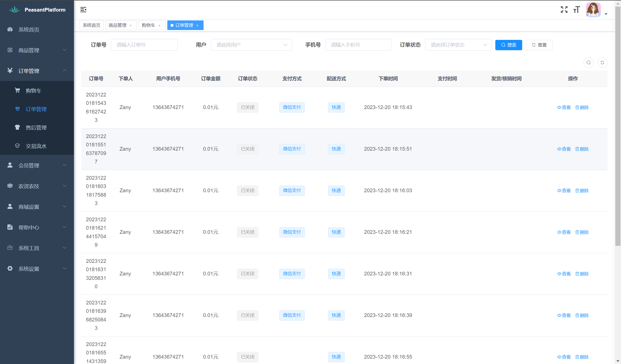Open the font size setting icon

tap(577, 10)
